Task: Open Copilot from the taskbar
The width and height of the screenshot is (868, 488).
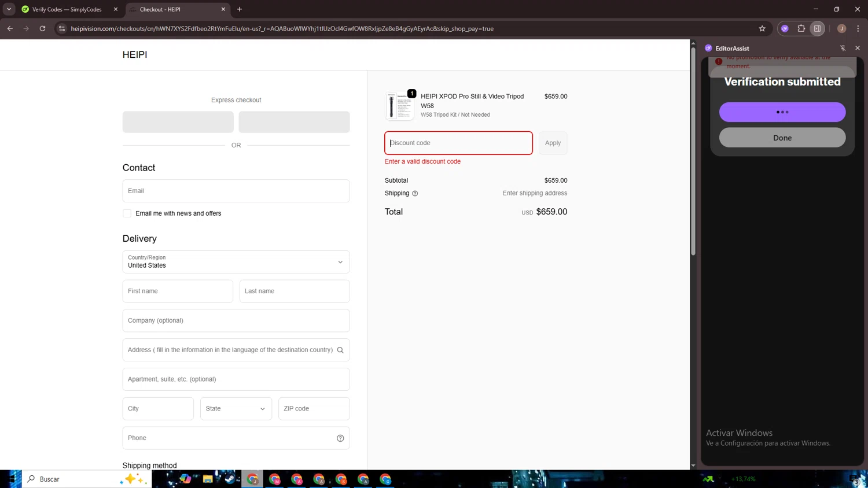Action: click(x=185, y=479)
